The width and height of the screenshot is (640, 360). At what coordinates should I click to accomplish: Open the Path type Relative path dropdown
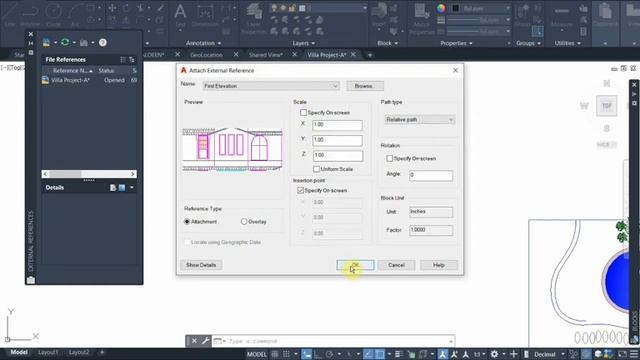420,120
